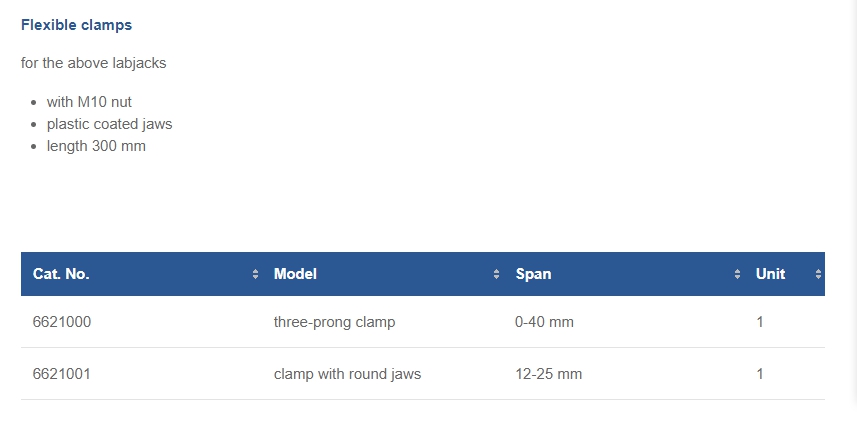Click the Unit column header label
This screenshot has height=430, width=857.
[x=771, y=274]
